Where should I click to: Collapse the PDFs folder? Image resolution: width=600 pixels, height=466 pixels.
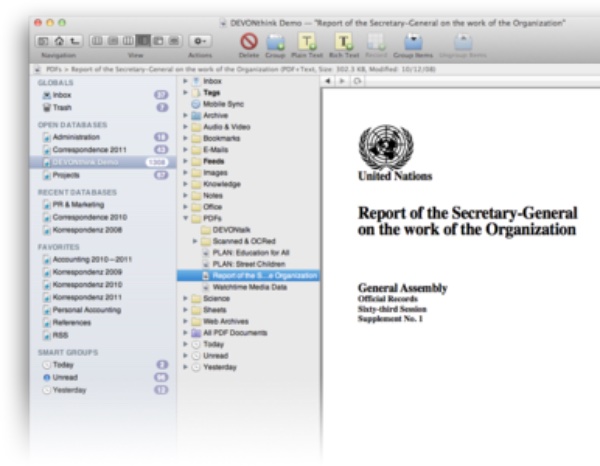[186, 217]
